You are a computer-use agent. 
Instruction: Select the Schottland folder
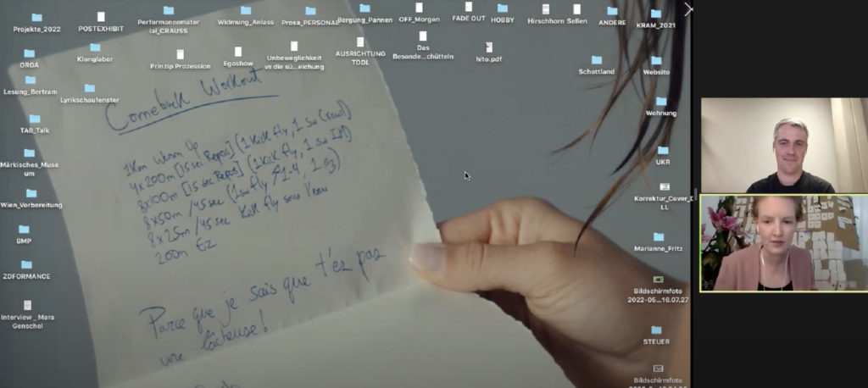[x=596, y=60]
